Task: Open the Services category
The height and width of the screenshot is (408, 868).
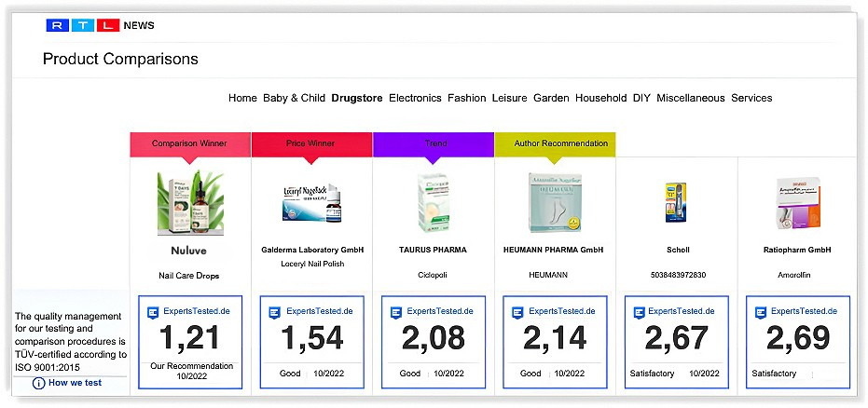Action: tap(751, 98)
